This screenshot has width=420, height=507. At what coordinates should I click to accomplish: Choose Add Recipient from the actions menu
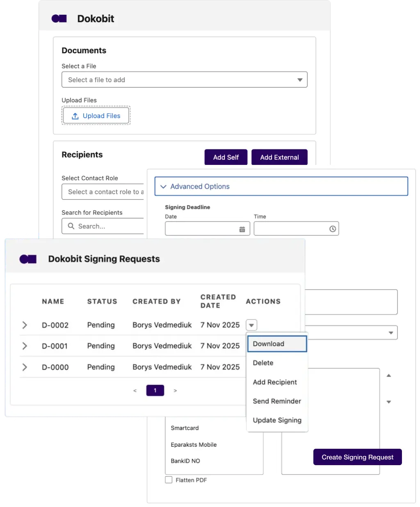point(277,382)
